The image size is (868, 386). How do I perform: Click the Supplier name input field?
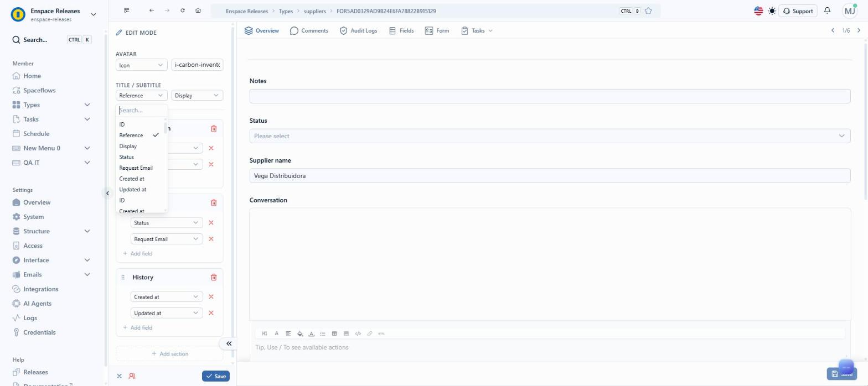click(550, 176)
